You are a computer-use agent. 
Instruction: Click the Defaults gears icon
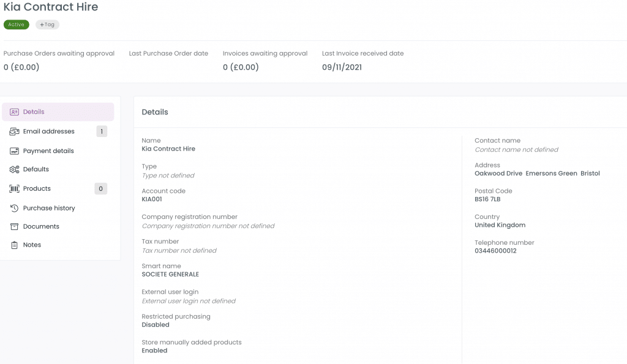tap(15, 169)
